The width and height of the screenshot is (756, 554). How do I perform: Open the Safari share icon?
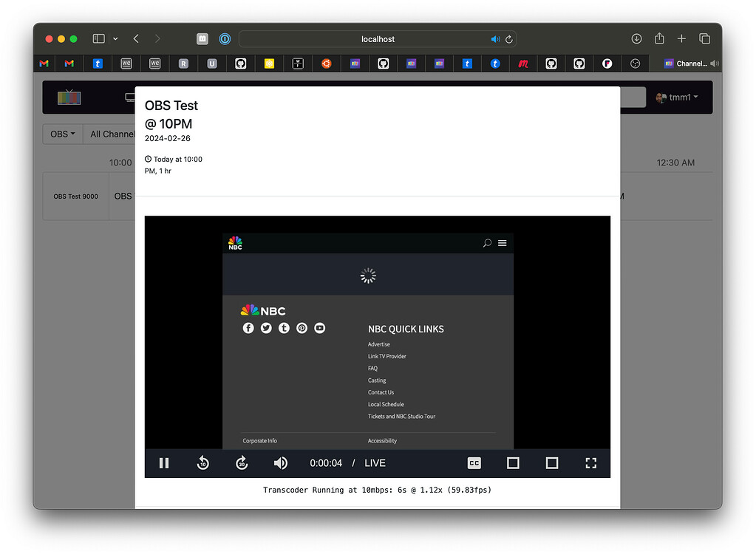tap(658, 38)
